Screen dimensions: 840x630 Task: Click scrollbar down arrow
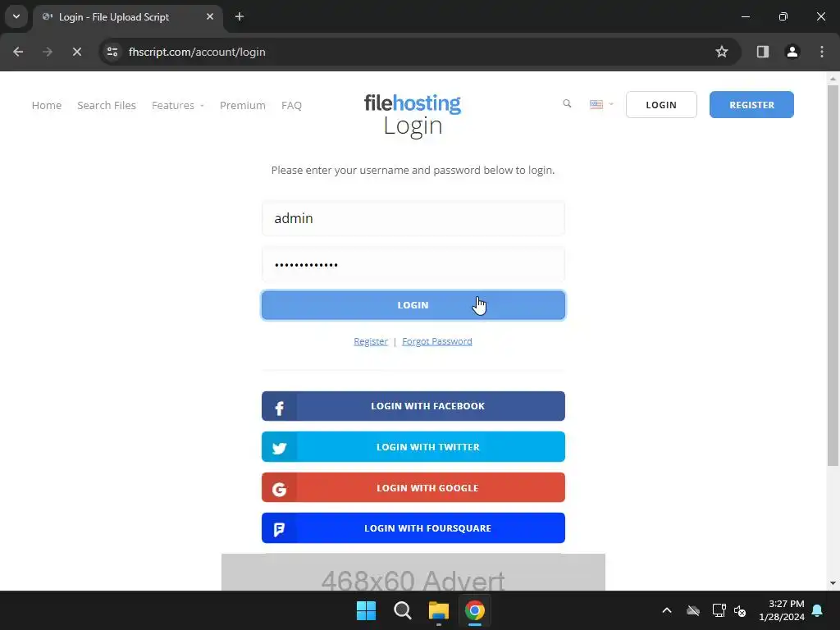pos(833,583)
